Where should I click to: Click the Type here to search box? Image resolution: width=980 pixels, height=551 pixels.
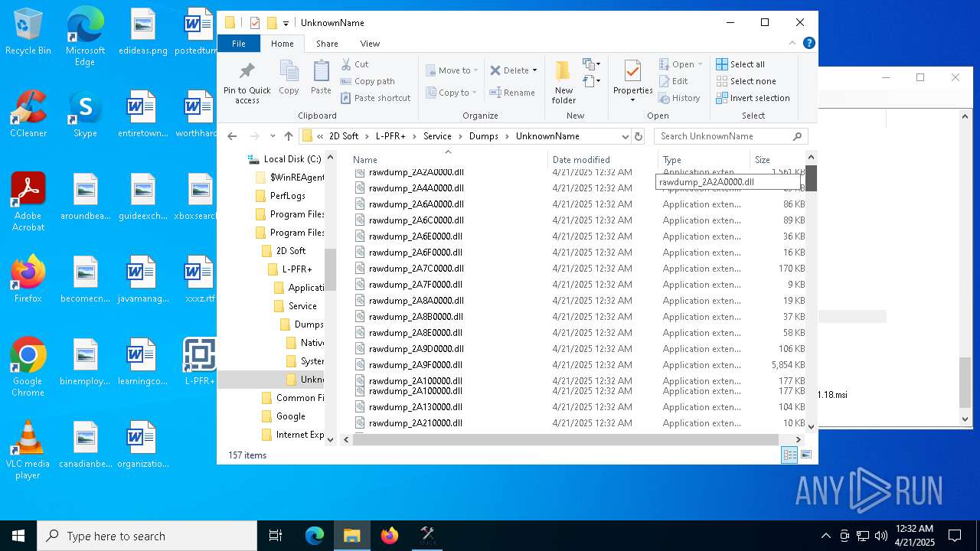coord(147,536)
